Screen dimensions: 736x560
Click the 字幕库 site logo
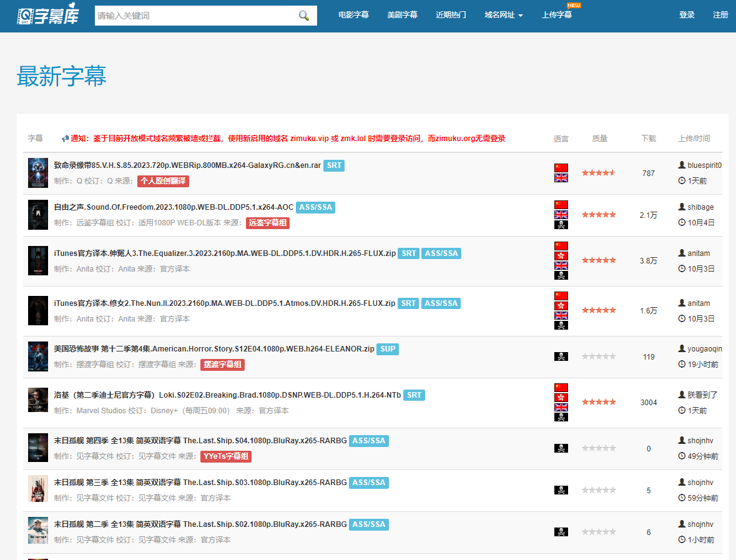click(x=47, y=15)
